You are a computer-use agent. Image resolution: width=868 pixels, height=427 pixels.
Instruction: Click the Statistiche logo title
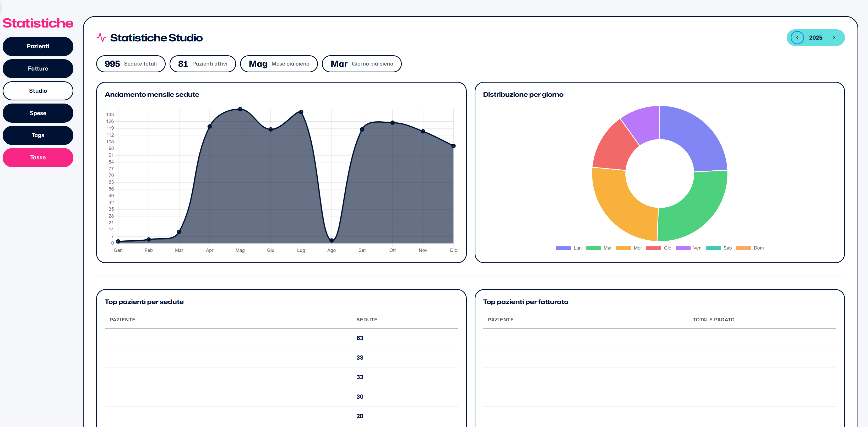pos(38,23)
